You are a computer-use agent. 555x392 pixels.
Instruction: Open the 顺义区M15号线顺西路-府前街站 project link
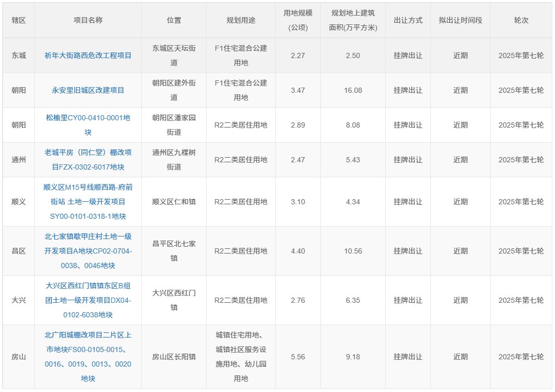pos(88,202)
